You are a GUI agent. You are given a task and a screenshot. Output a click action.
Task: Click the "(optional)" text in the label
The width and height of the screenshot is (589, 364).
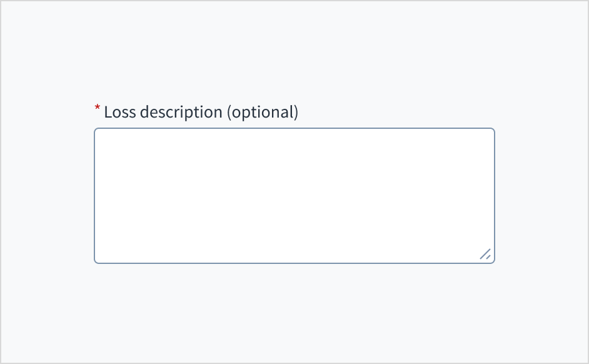(263, 113)
